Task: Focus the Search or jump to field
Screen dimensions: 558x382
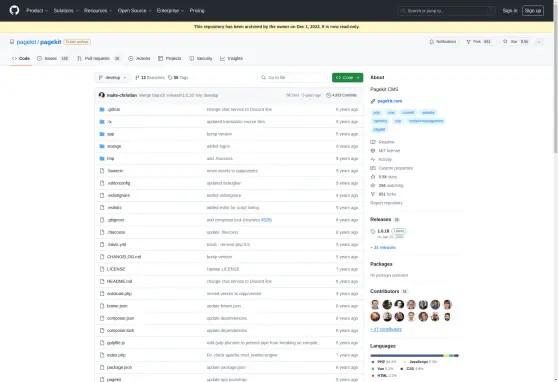Action: pos(447,11)
